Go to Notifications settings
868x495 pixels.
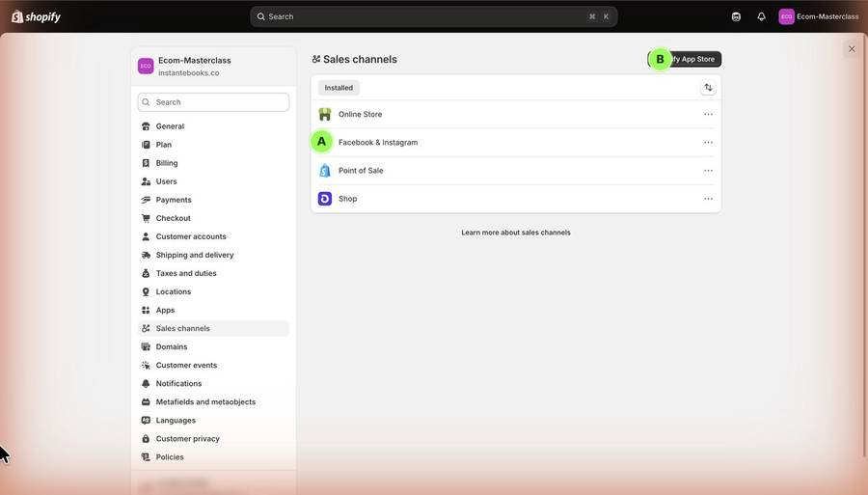pyautogui.click(x=213, y=383)
